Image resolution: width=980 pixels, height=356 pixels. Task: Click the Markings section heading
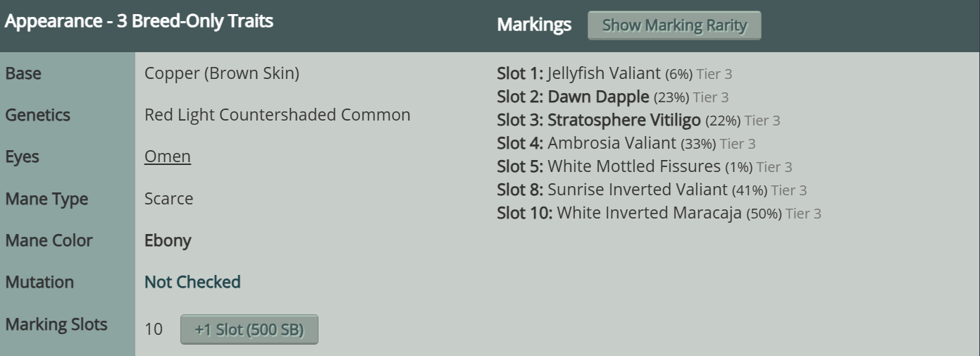pyautogui.click(x=534, y=25)
